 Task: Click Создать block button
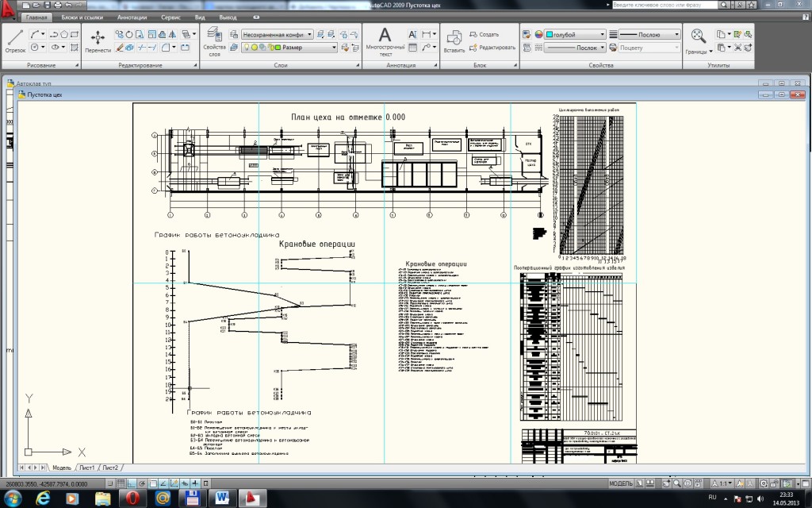point(485,34)
